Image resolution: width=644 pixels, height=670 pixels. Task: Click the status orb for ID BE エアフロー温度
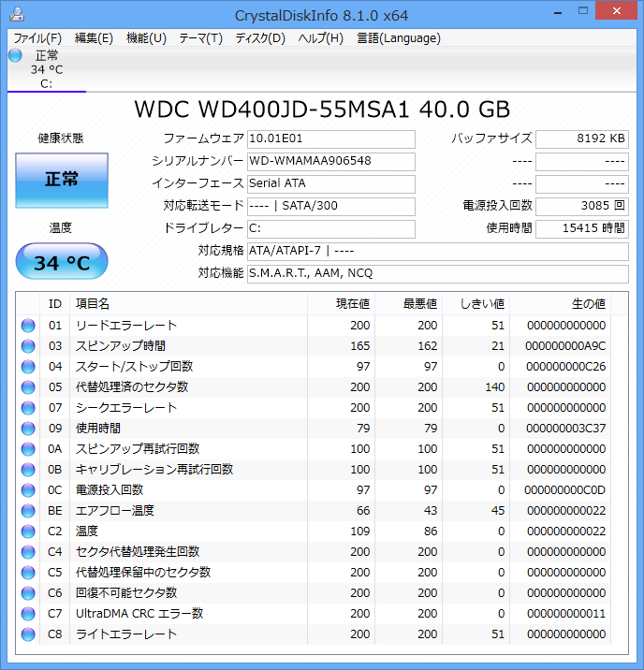[x=28, y=511]
